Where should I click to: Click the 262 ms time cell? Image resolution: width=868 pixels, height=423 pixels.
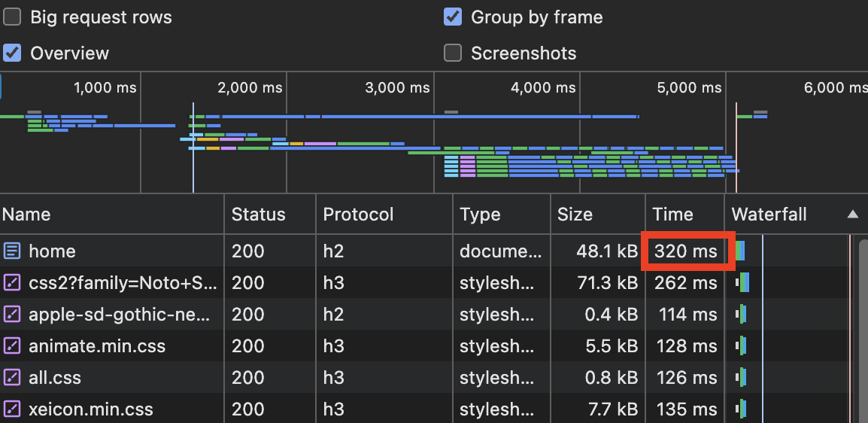[685, 283]
